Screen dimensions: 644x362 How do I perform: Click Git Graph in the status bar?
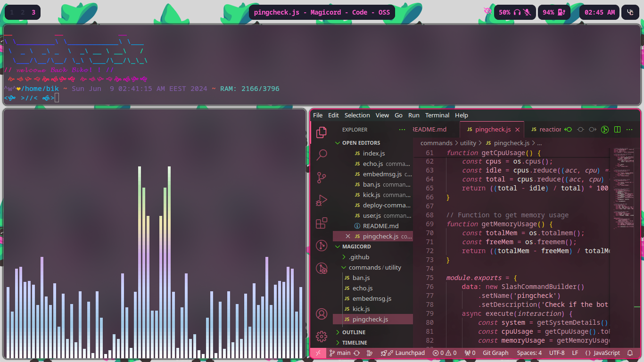tap(495, 353)
